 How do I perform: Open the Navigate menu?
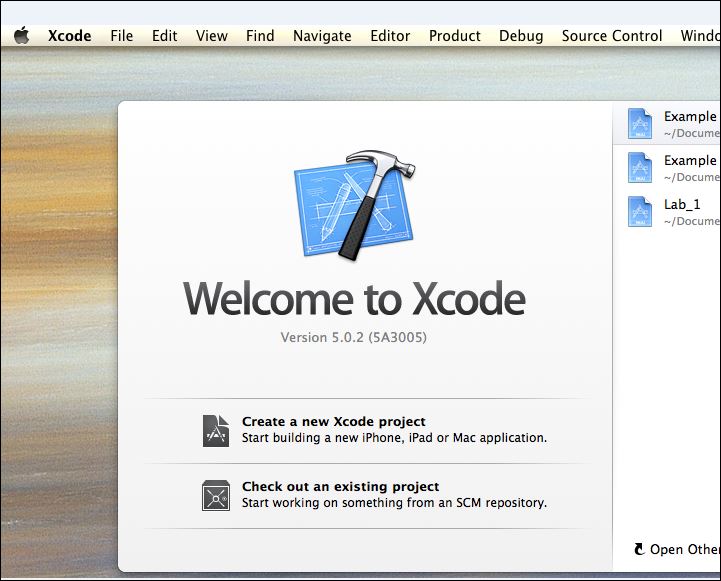tap(322, 36)
